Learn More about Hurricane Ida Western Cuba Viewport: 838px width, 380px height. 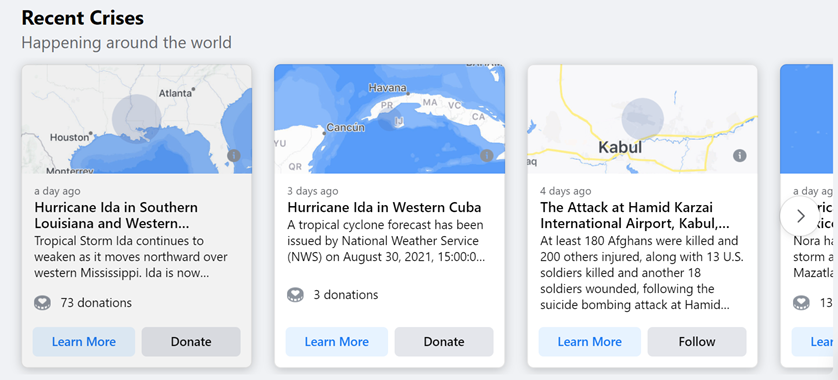click(337, 342)
